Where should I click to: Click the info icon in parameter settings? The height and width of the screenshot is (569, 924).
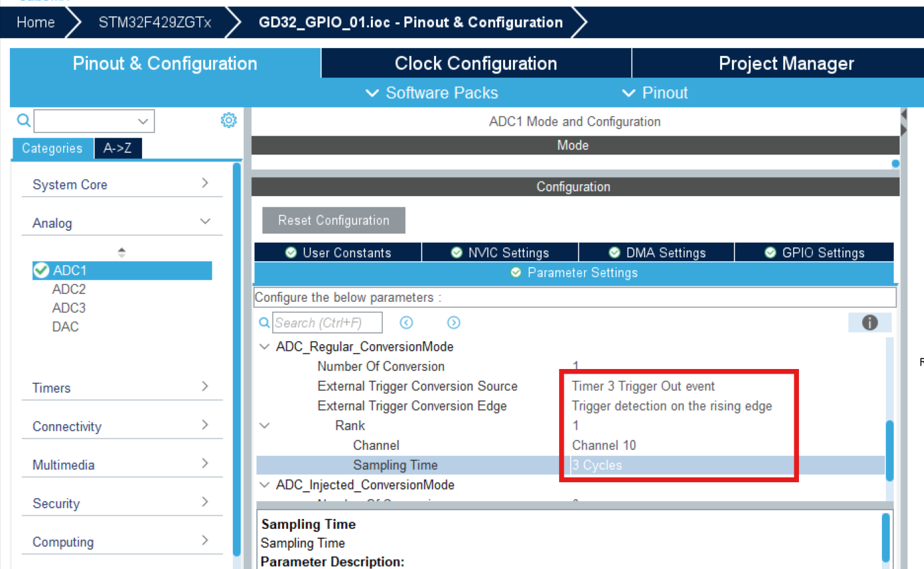pos(869,322)
